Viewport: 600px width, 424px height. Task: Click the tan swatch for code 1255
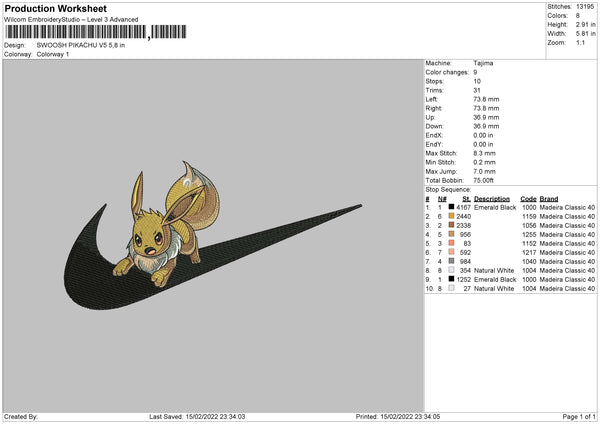coord(452,234)
